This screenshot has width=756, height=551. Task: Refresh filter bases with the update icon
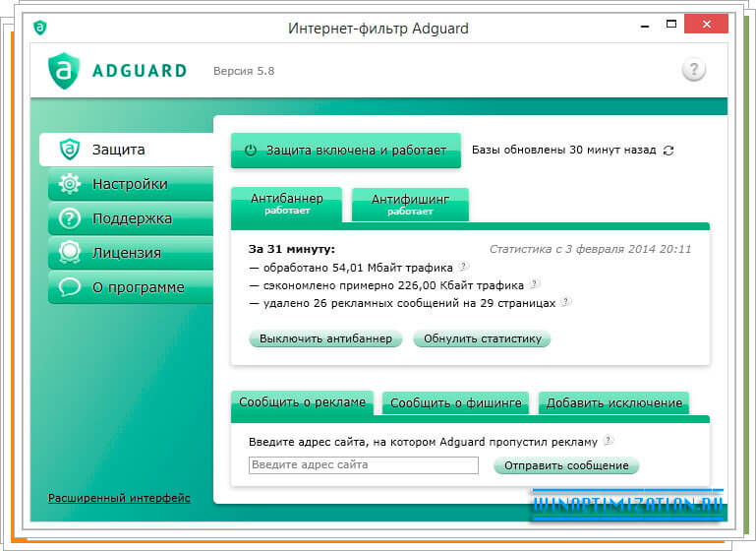click(x=669, y=151)
